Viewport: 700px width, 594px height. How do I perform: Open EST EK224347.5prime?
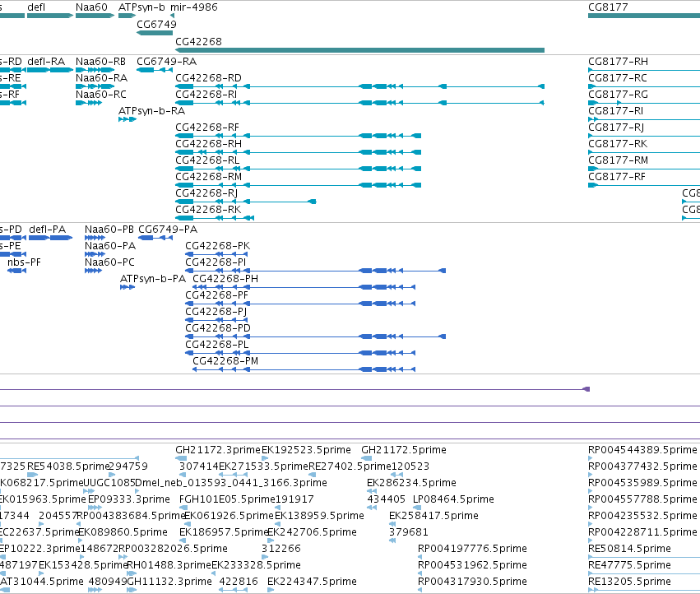point(271,590)
